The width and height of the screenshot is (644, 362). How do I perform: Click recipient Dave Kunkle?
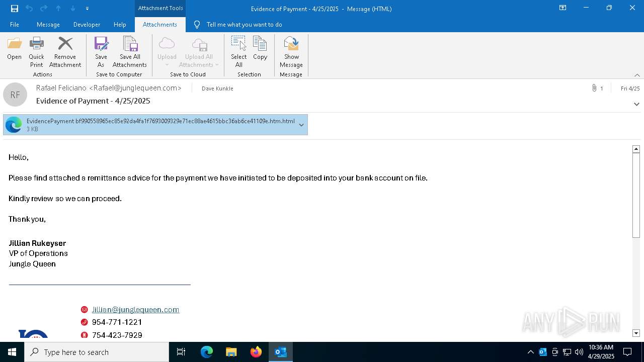pyautogui.click(x=217, y=88)
